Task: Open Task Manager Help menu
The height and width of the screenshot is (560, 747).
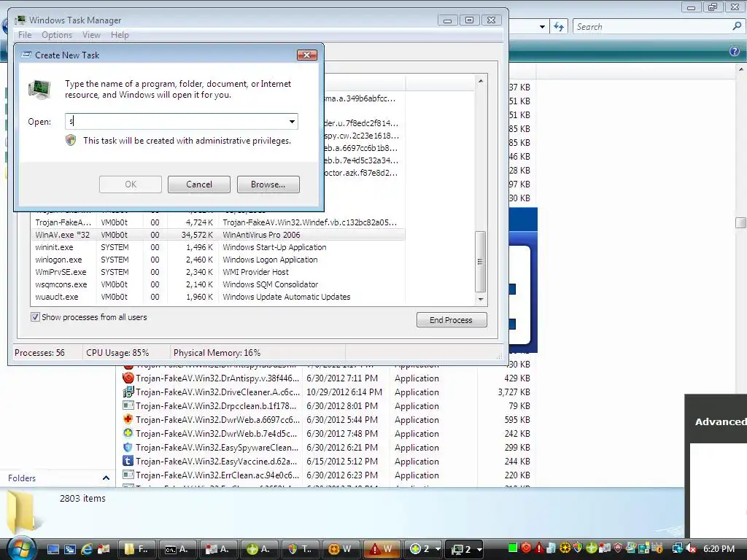Action: 120,35
